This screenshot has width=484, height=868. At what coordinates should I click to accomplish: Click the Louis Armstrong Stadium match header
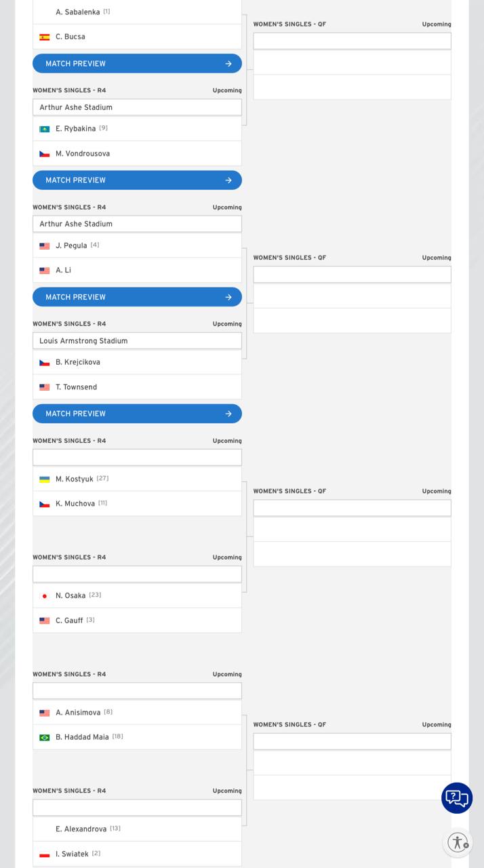pos(137,341)
